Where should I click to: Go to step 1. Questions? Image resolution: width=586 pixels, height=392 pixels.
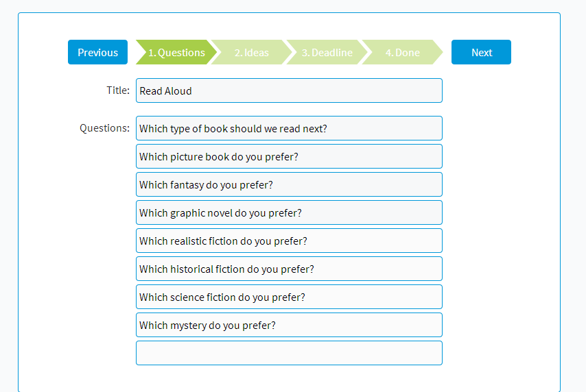176,52
